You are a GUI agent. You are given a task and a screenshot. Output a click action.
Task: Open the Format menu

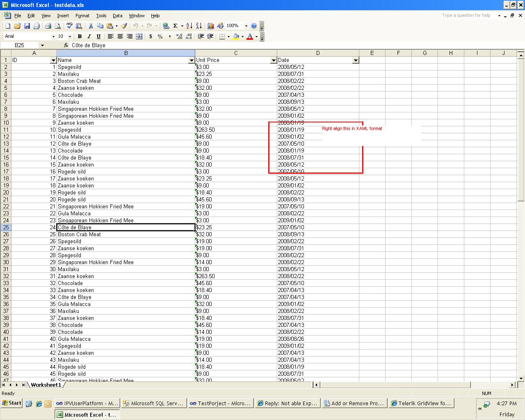82,16
